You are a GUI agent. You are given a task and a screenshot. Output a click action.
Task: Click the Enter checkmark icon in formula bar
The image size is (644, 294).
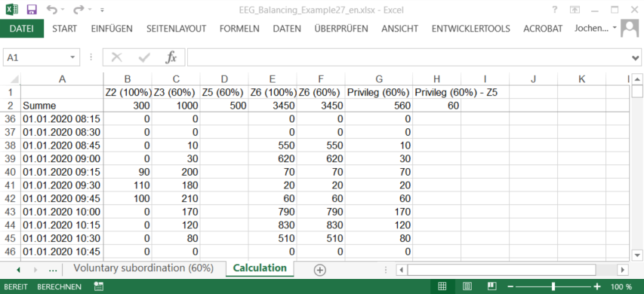[144, 57]
